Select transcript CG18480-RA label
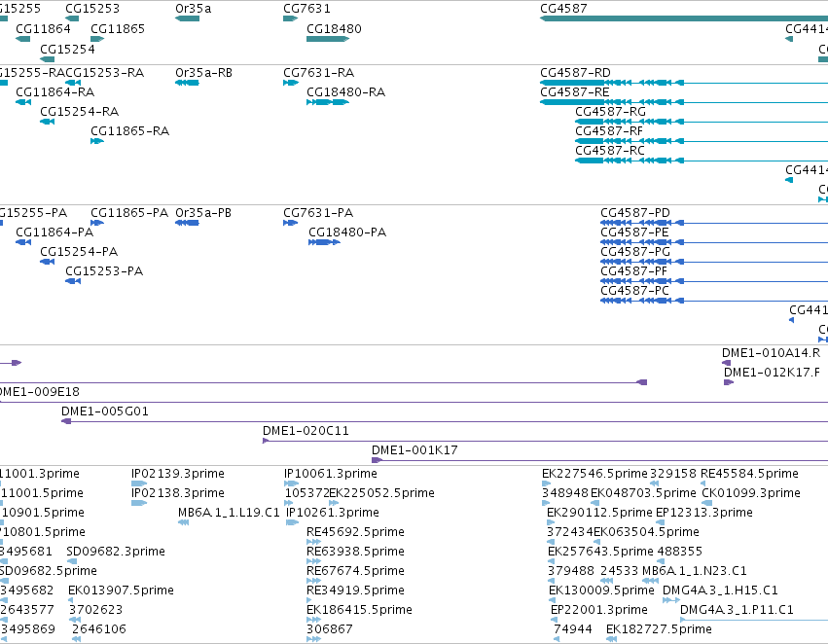 pos(345,91)
